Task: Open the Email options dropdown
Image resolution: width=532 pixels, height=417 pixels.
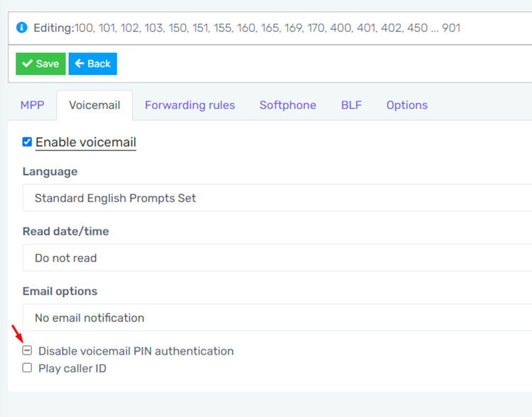Action: (x=277, y=317)
